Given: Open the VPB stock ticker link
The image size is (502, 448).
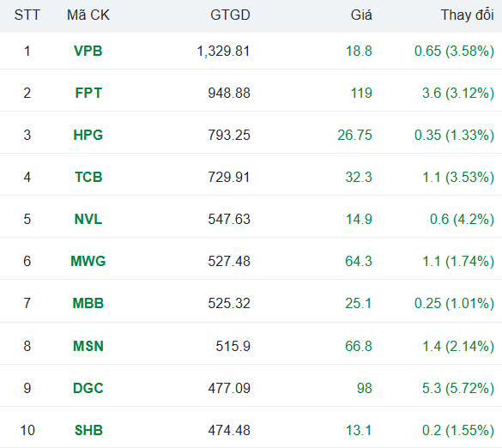Looking at the screenshot, I should click(x=88, y=51).
